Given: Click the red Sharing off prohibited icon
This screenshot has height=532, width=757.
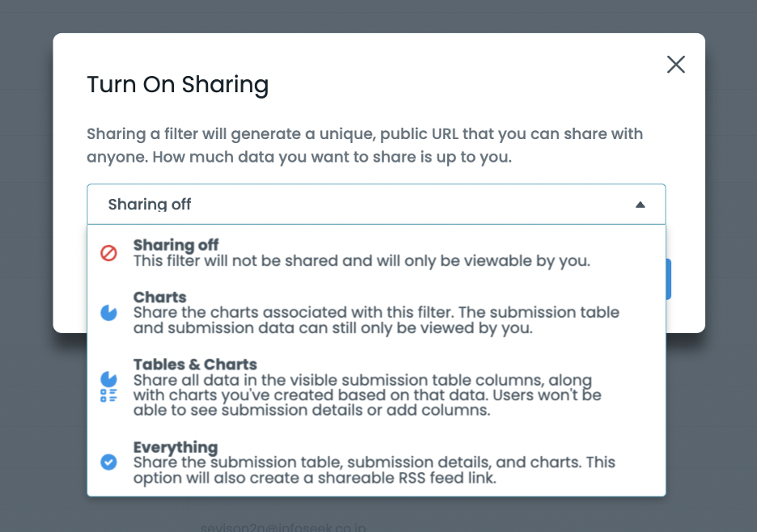Looking at the screenshot, I should pyautogui.click(x=108, y=253).
